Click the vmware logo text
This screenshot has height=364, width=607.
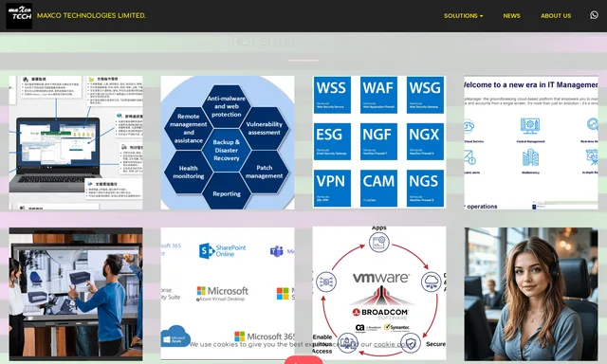point(381,278)
